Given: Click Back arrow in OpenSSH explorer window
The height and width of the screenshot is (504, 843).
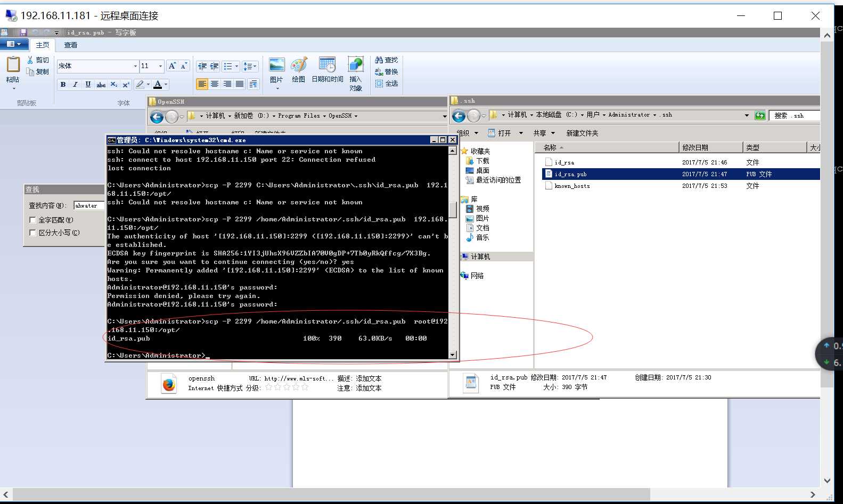Looking at the screenshot, I should click(157, 117).
